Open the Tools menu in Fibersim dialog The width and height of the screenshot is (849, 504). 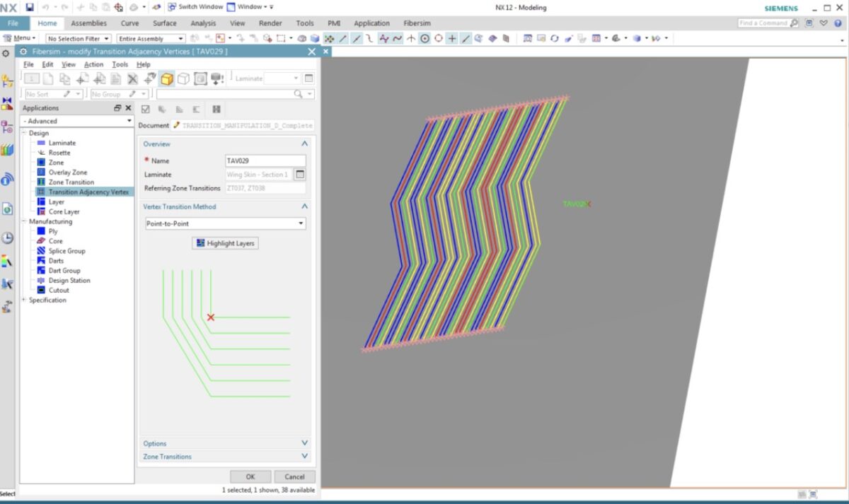120,64
